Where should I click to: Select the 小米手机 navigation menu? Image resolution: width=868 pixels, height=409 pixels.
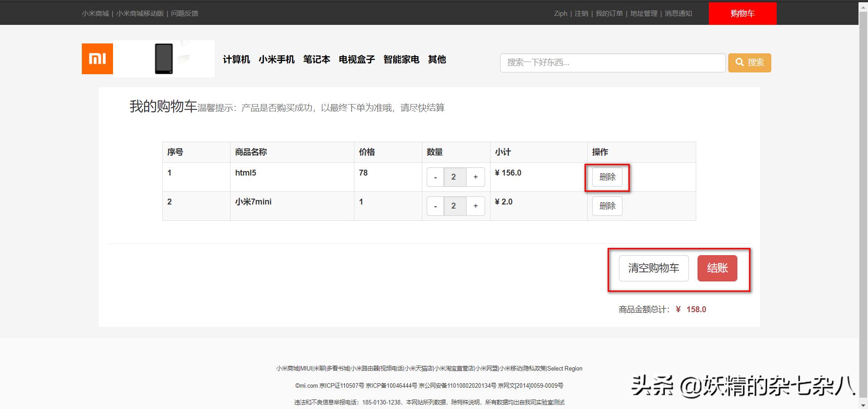point(277,59)
